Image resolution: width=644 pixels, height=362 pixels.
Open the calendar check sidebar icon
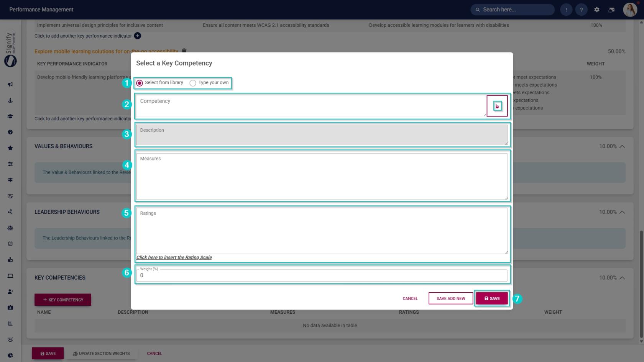point(10,244)
